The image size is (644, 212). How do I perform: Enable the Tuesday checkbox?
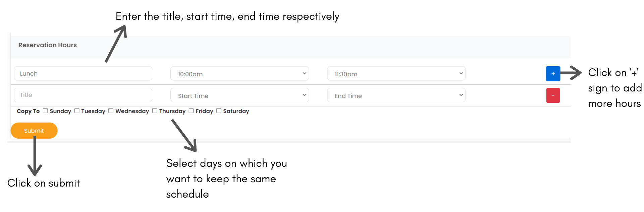click(x=77, y=111)
